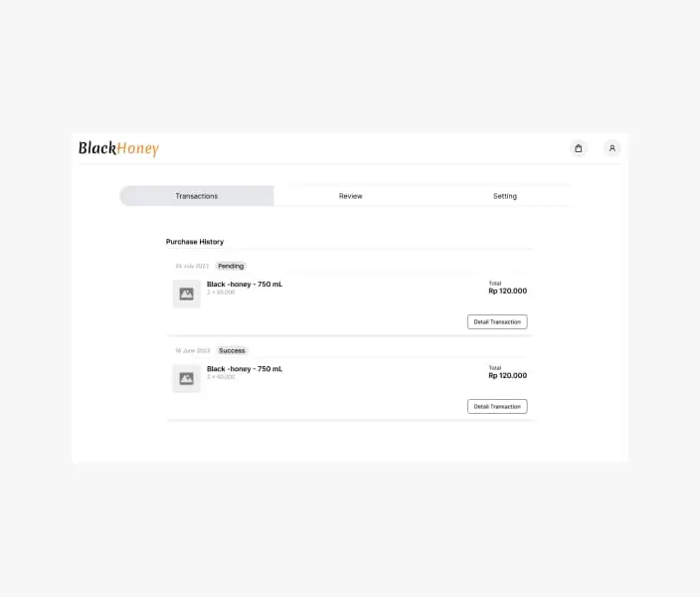Click quantity line under the Pending order product
Screen dimensions: 700x597
(221, 293)
